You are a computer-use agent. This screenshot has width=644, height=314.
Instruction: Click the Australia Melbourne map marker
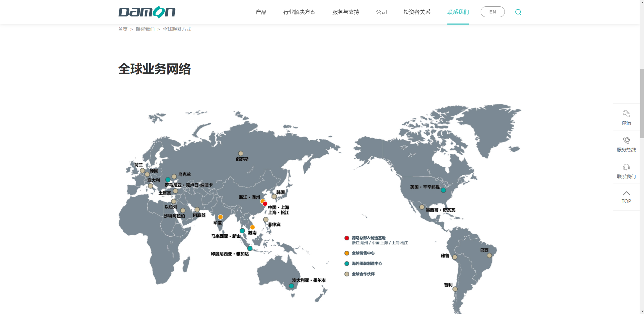click(291, 286)
